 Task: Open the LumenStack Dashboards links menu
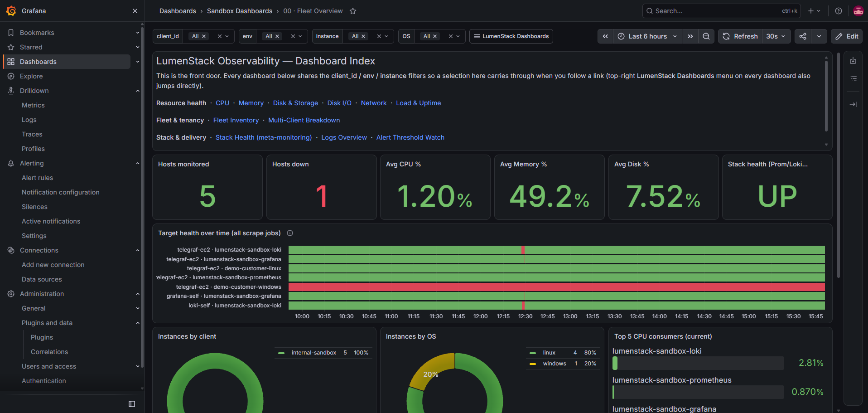click(511, 36)
